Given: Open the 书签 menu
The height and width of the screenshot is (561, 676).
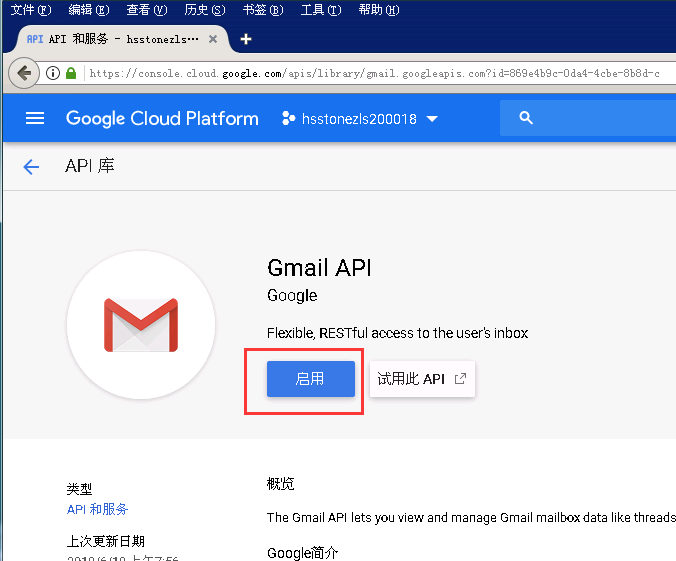Looking at the screenshot, I should point(263,9).
